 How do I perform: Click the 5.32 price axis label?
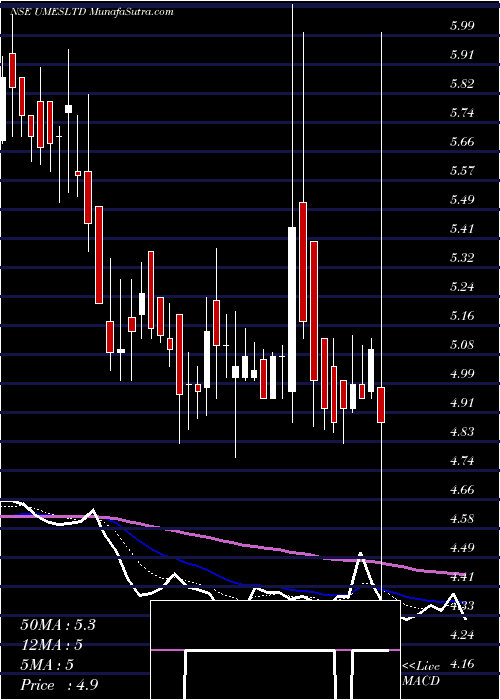(462, 258)
